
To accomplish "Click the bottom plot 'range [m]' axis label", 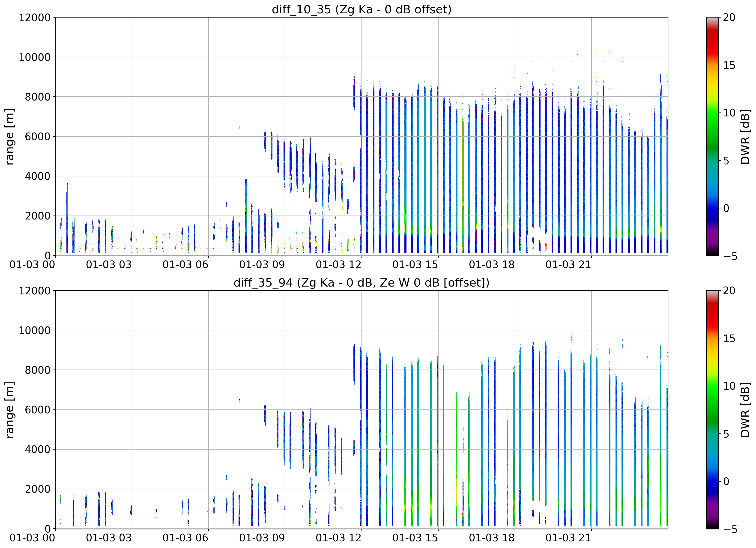I will 9,410.
